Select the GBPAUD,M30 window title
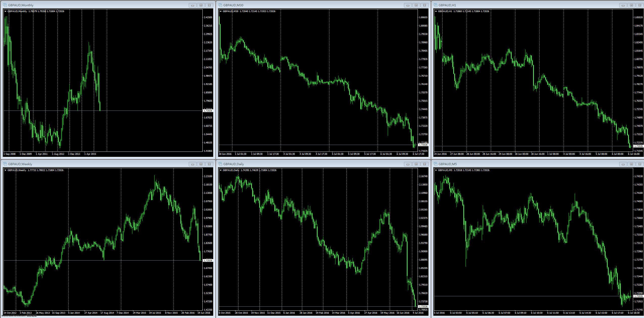Image resolution: width=644 pixels, height=318 pixels. coord(233,5)
